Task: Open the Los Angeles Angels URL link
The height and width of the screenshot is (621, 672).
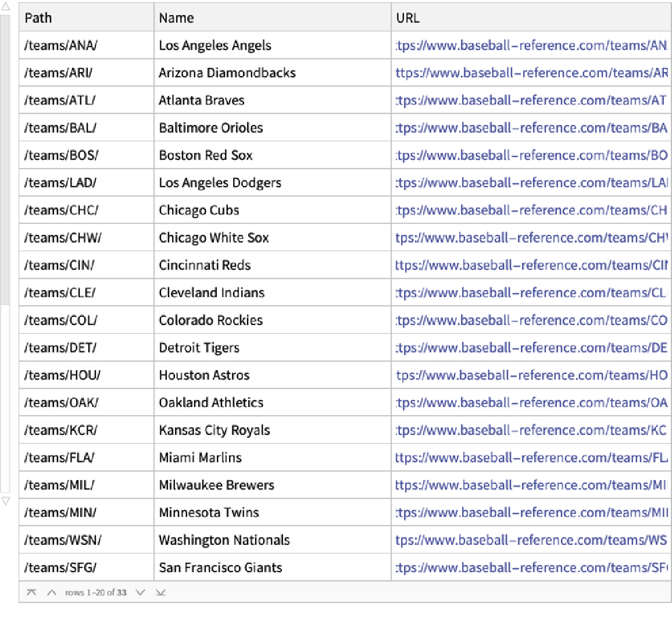Action: (531, 45)
